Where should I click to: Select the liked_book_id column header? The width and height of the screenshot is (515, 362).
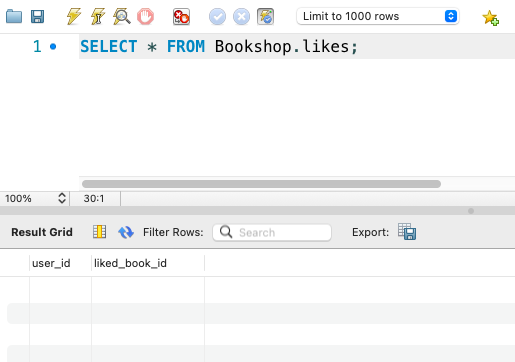pyautogui.click(x=148, y=263)
